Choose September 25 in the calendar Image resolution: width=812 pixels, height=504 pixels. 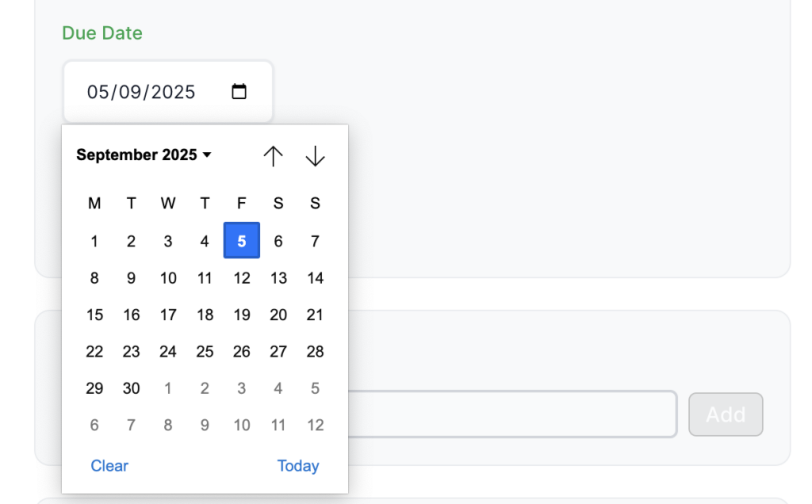[x=205, y=351]
